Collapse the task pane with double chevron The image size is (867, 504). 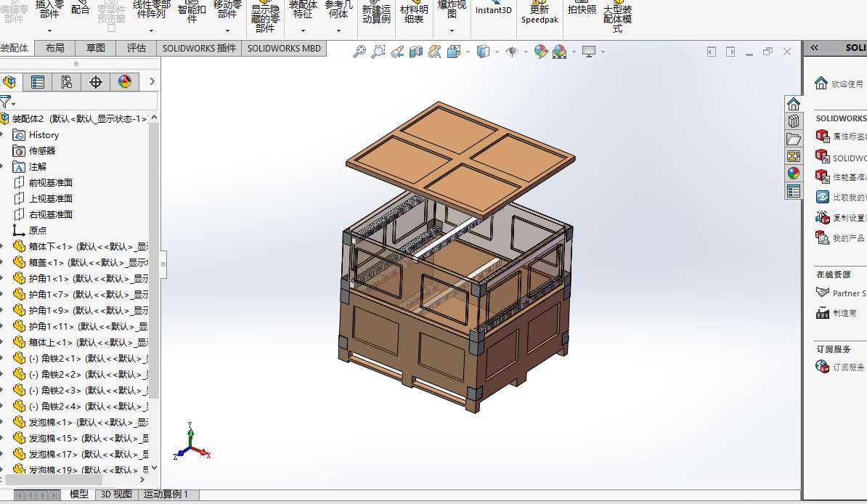coord(815,48)
